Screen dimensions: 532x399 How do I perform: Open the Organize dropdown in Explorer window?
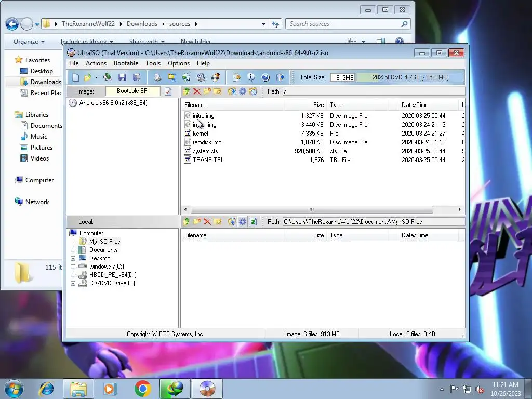coord(29,42)
